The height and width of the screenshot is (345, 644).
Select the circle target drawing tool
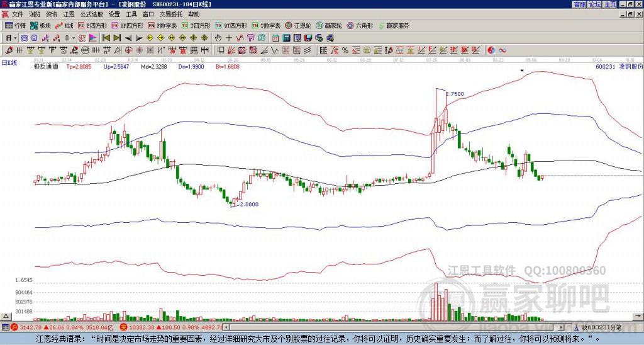pos(128,50)
